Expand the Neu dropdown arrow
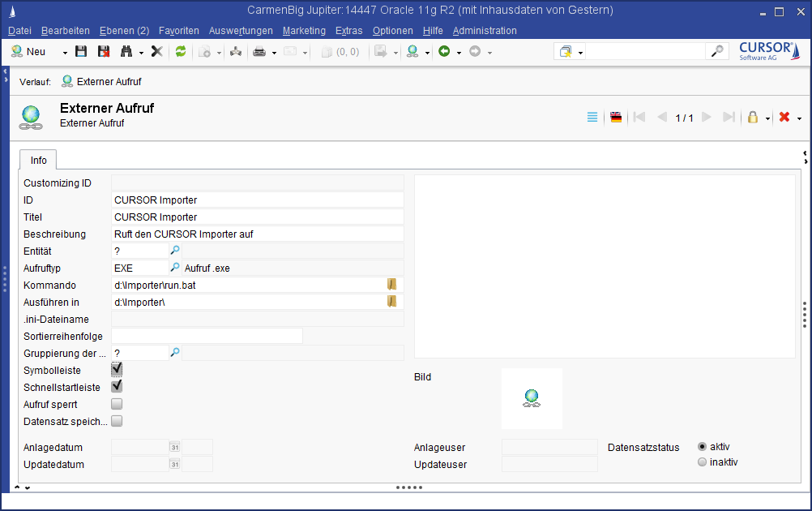The width and height of the screenshot is (812, 511). [65, 52]
